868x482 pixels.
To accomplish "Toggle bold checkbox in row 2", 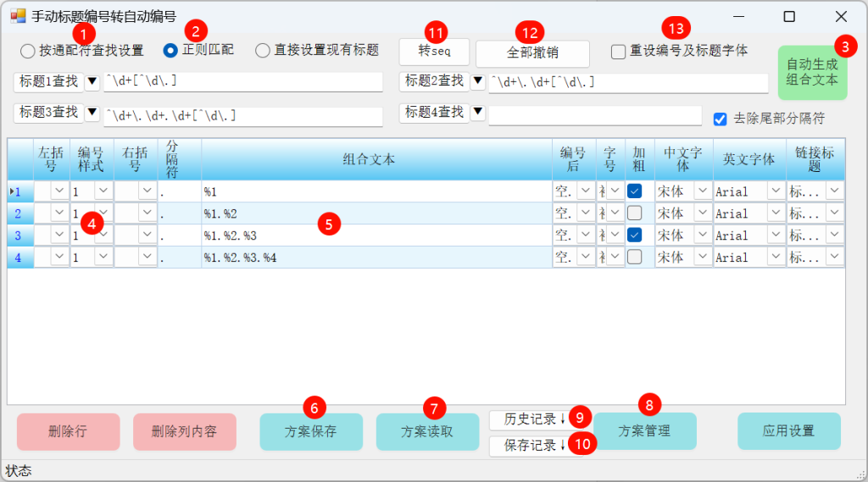I will click(634, 213).
